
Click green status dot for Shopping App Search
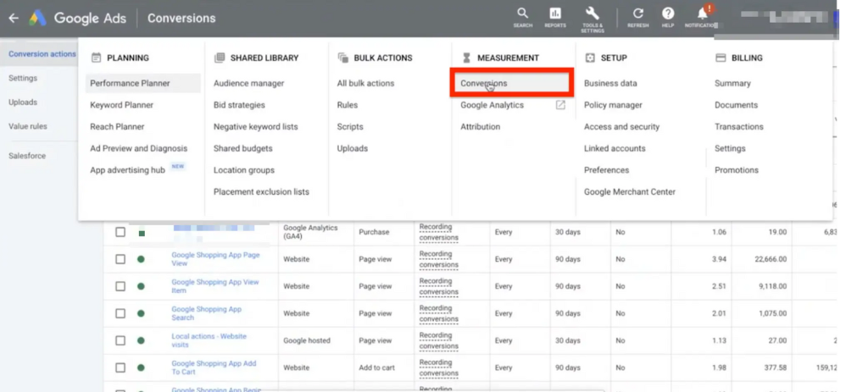point(141,313)
